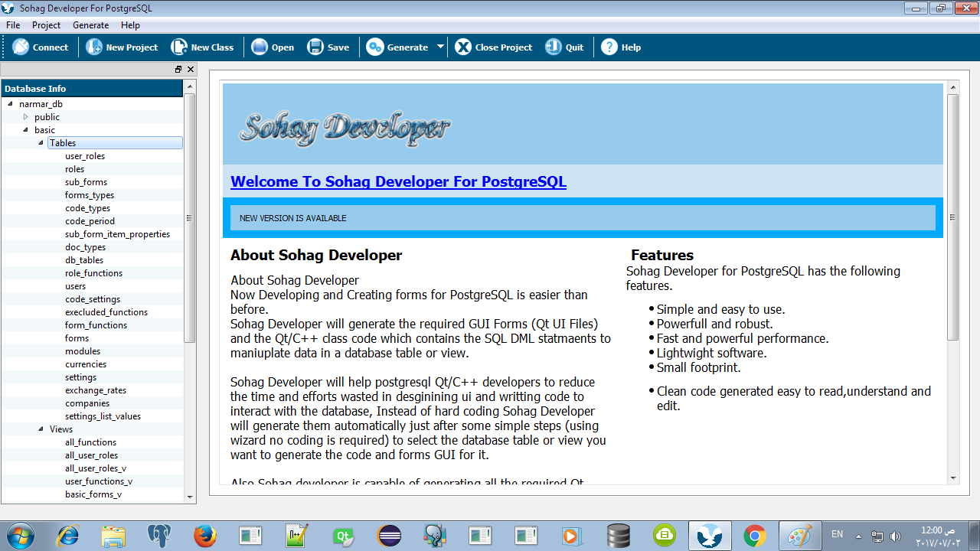The height and width of the screenshot is (551, 980).
Task: Save using the toolbar Save icon
Action: 315,47
